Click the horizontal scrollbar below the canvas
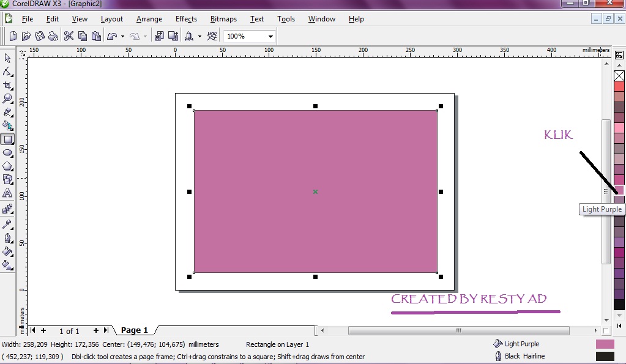The width and height of the screenshot is (626, 364). [x=459, y=330]
